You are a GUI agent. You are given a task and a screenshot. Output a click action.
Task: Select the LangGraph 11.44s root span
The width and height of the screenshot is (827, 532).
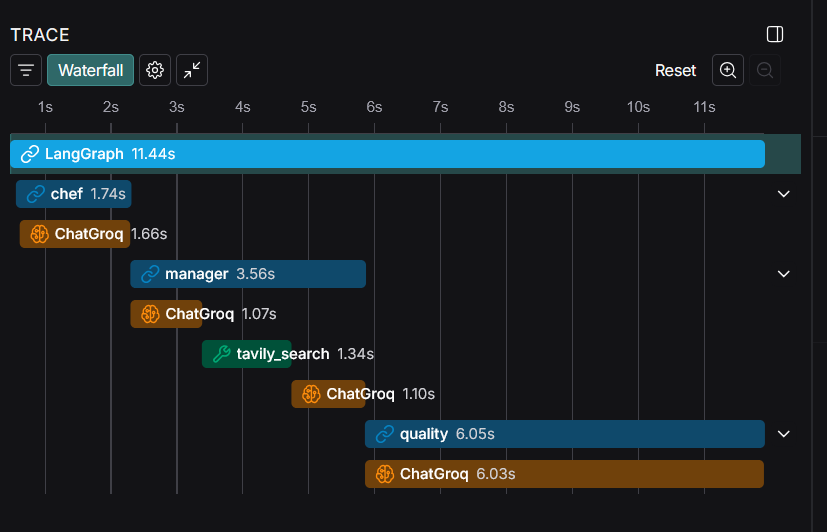click(x=387, y=154)
